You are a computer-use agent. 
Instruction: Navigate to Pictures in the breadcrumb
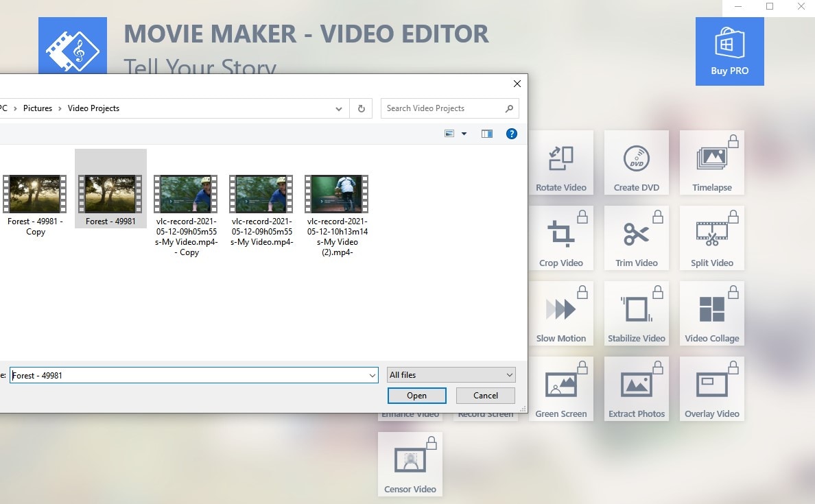38,108
